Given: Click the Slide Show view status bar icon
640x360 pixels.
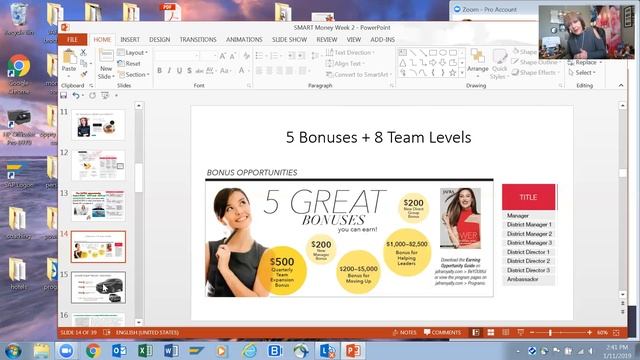Looking at the screenshot, I should pyautogui.click(x=520, y=333).
